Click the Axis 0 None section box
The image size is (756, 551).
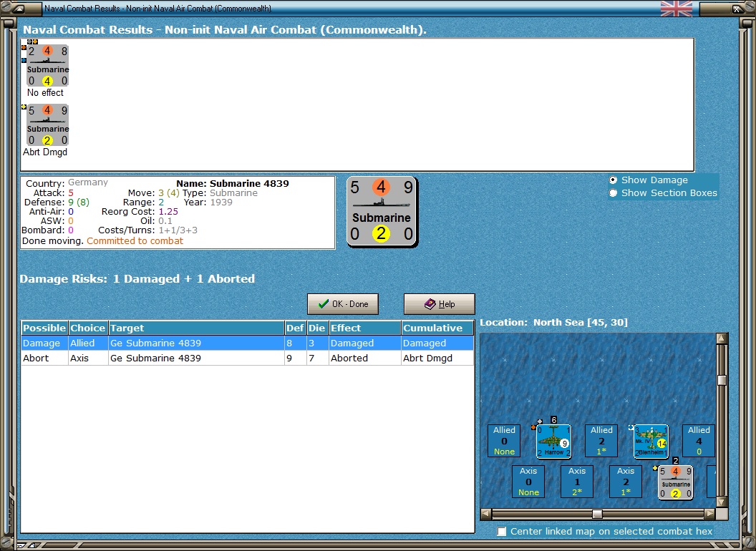528,481
